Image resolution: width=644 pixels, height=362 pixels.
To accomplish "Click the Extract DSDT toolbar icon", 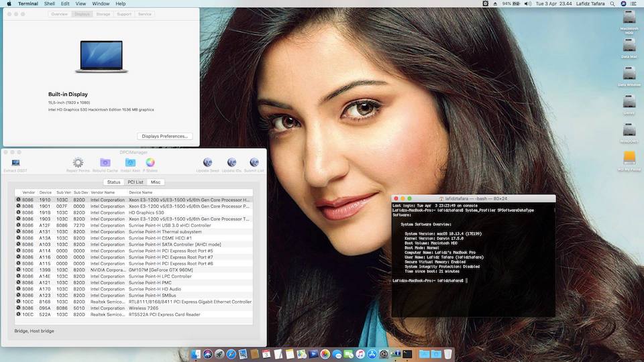I will click(15, 162).
